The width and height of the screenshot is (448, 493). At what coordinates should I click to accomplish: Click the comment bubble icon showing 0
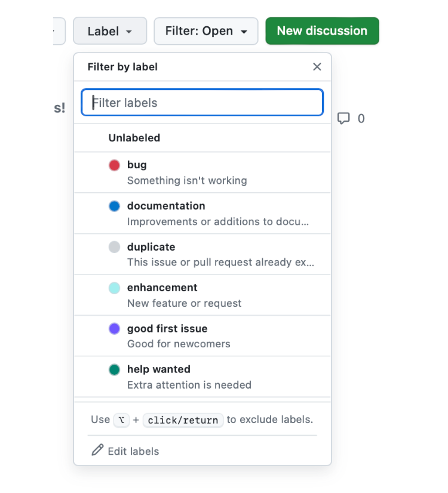click(x=345, y=118)
